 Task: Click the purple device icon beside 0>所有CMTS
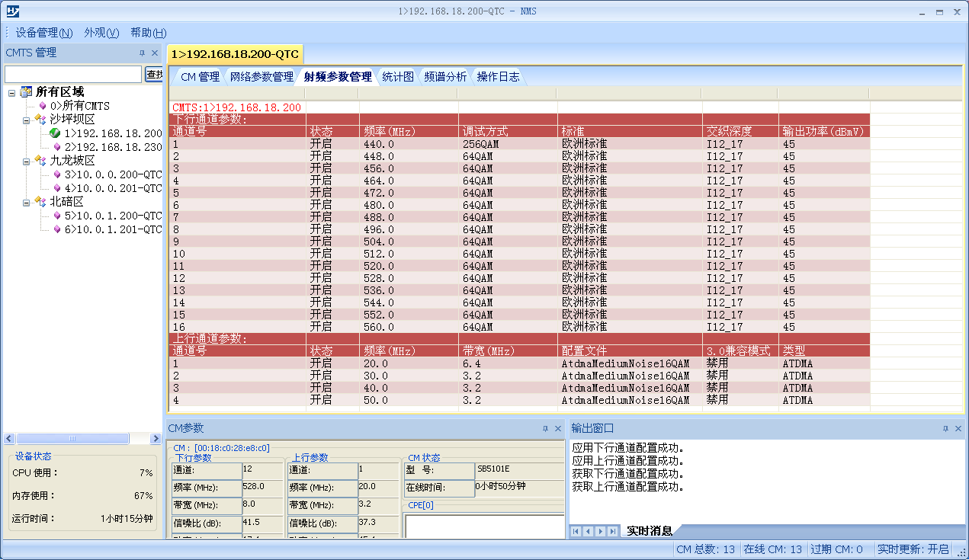point(43,106)
